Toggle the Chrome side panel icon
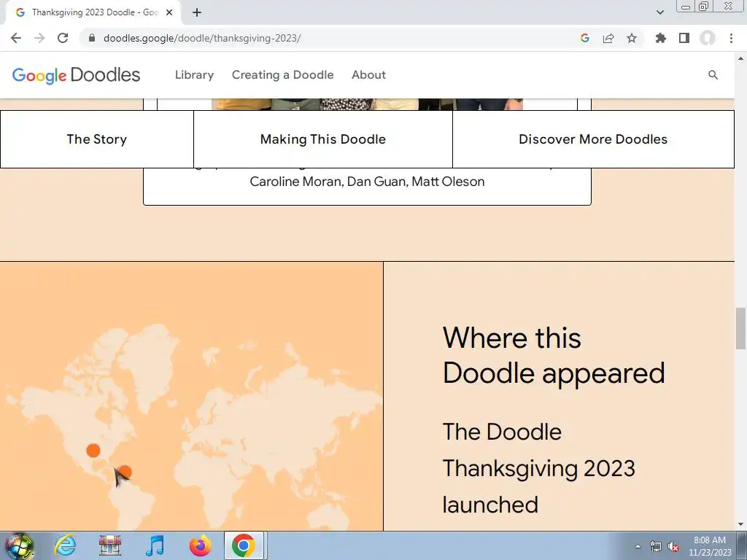The image size is (747, 560). click(684, 38)
